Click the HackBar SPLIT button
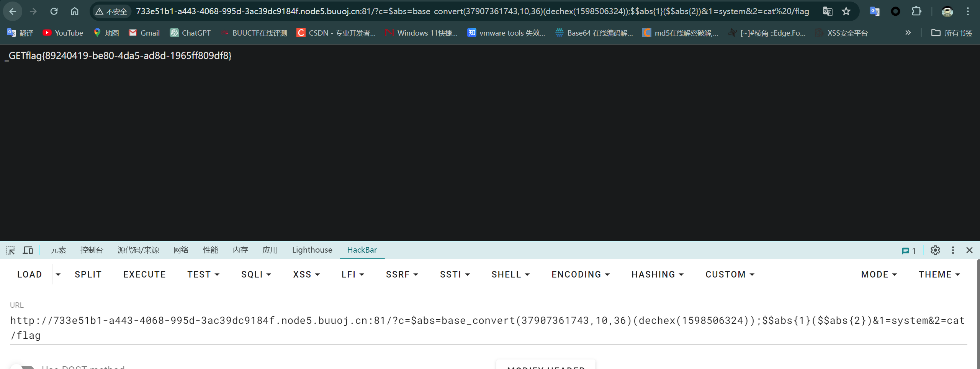Viewport: 980px width, 369px height. tap(88, 274)
